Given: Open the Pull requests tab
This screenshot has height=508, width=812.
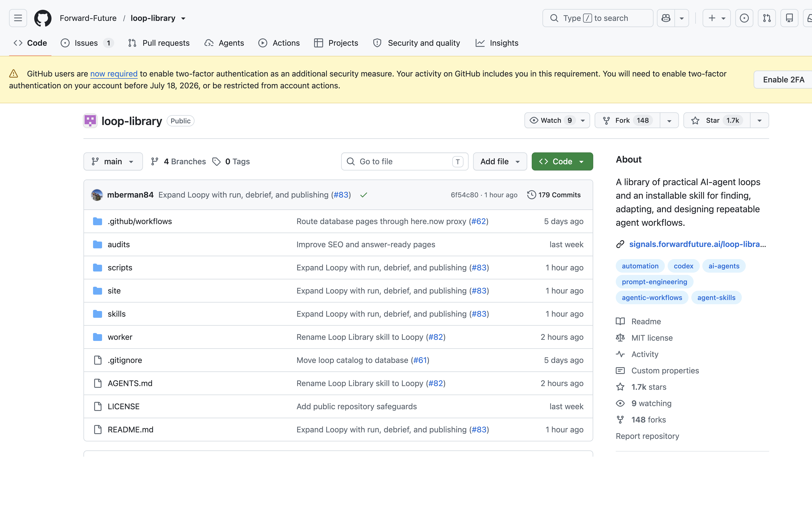Looking at the screenshot, I should (159, 43).
